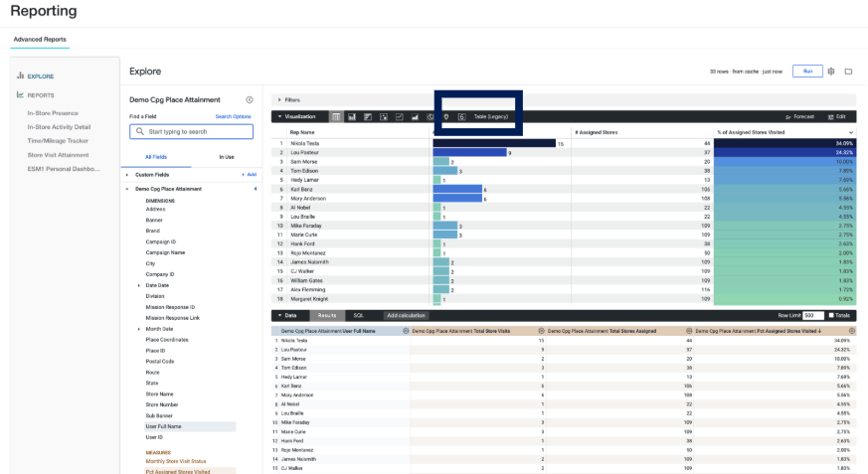
Task: Select the area chart visualization icon
Action: pos(415,116)
